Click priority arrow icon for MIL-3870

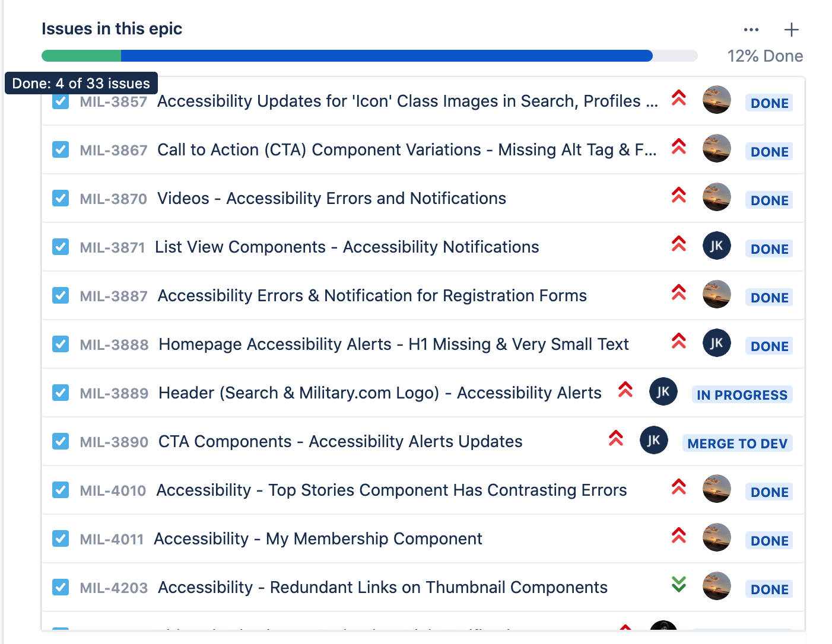click(679, 195)
